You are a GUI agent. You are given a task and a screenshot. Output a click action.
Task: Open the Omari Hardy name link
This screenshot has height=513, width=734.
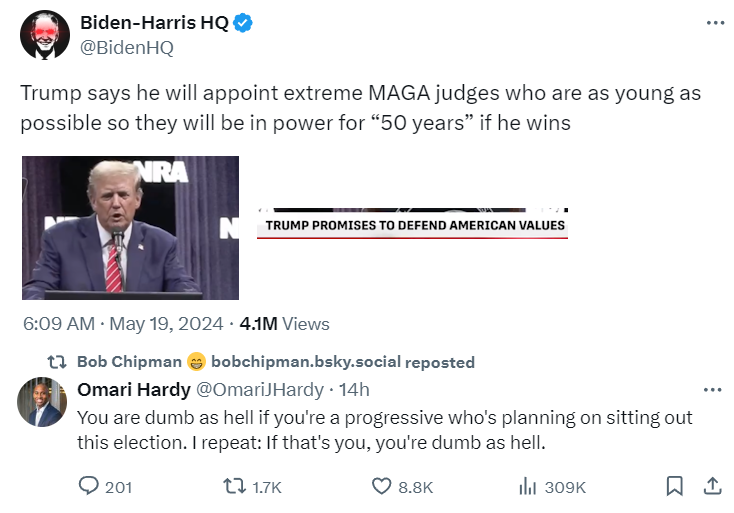(x=126, y=390)
